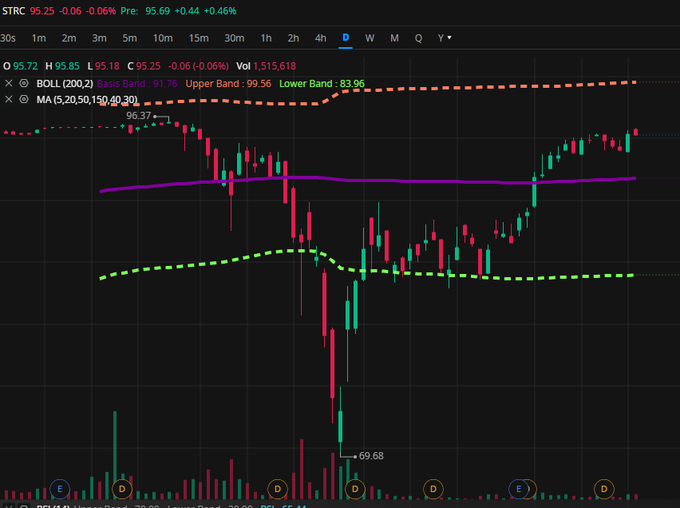Select the quarterly Q timeframe
The image size is (680, 508).
click(418, 38)
